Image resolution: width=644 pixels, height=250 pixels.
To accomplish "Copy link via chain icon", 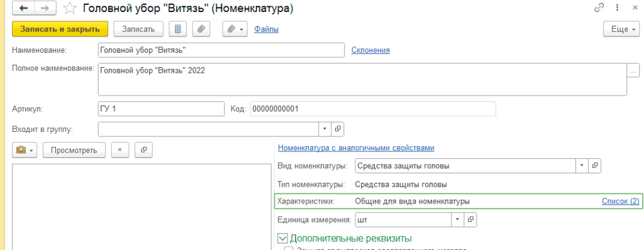I will point(599,8).
